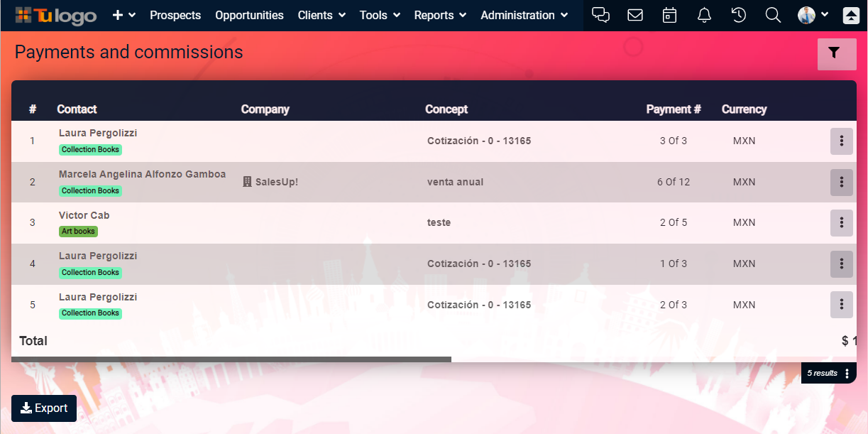
Task: Open Laura Pergolizzi contact in row 5
Action: pyautogui.click(x=98, y=297)
